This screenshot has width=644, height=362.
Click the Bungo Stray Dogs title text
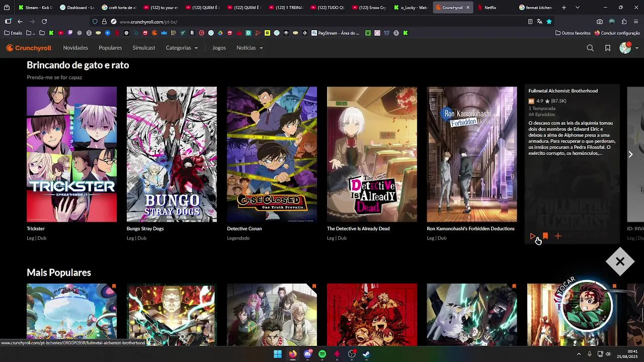tap(145, 228)
